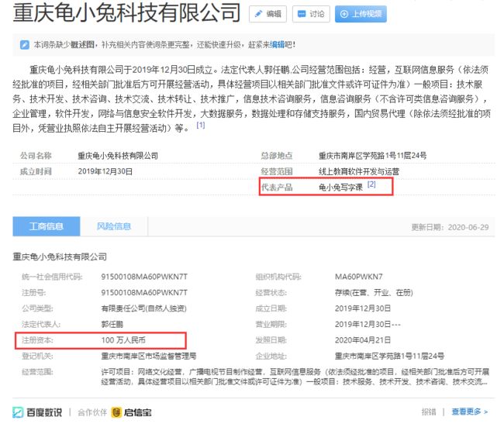Select the 公司名称 value 重庆龟小兔科技有限公司
This screenshot has height=427, width=504.
pos(118,156)
